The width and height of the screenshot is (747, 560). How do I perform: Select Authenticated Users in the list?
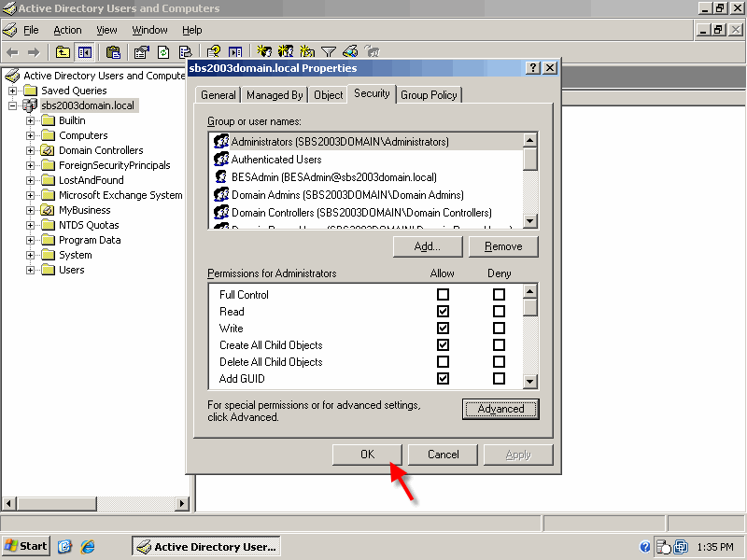pyautogui.click(x=276, y=160)
